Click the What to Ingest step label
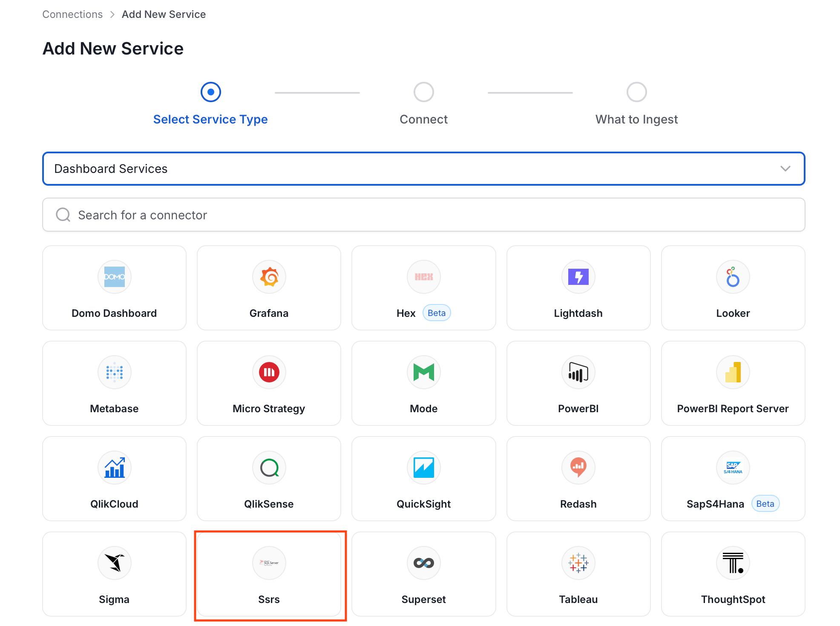 [637, 119]
